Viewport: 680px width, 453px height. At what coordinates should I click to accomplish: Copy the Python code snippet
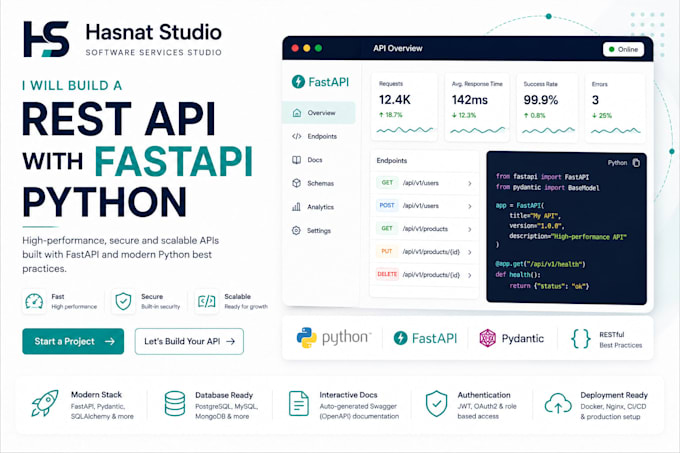636,163
